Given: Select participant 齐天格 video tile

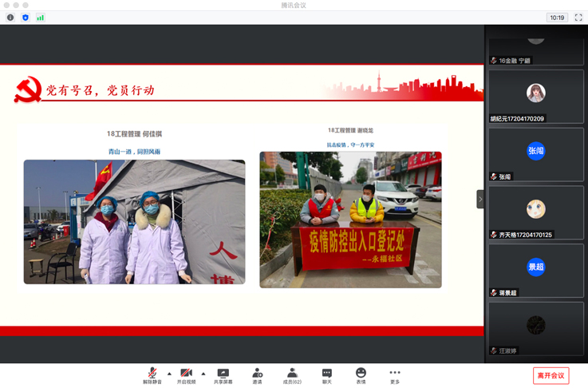Looking at the screenshot, I should click(x=536, y=212).
